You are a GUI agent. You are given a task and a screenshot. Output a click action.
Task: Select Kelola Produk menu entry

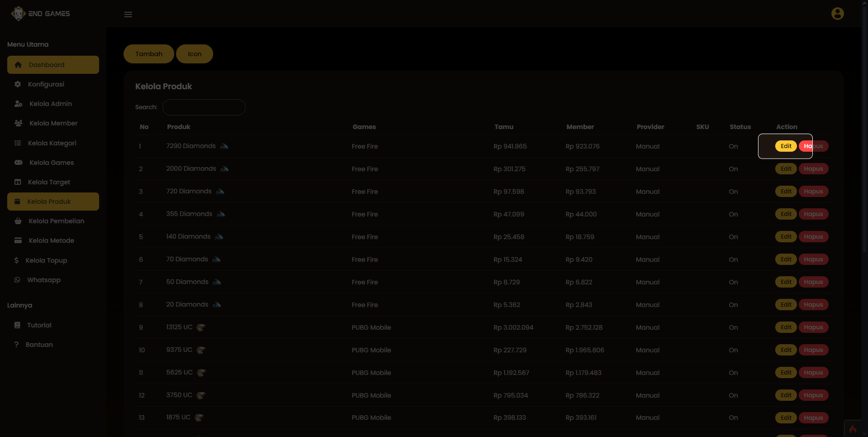point(53,202)
